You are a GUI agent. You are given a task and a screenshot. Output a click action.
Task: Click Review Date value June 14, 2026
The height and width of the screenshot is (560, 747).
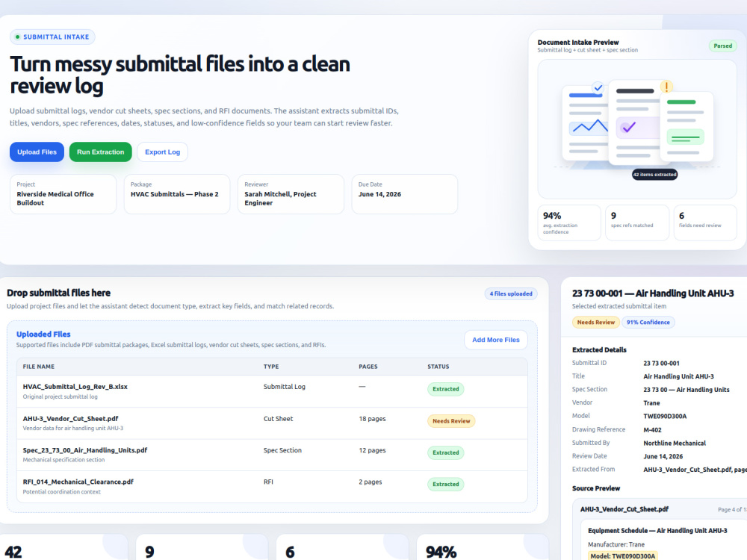point(663,457)
